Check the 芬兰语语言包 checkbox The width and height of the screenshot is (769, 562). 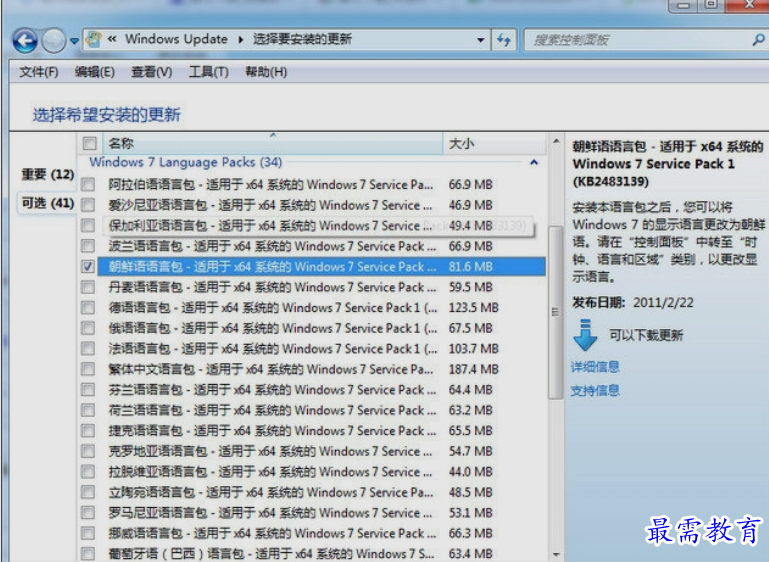coord(88,389)
